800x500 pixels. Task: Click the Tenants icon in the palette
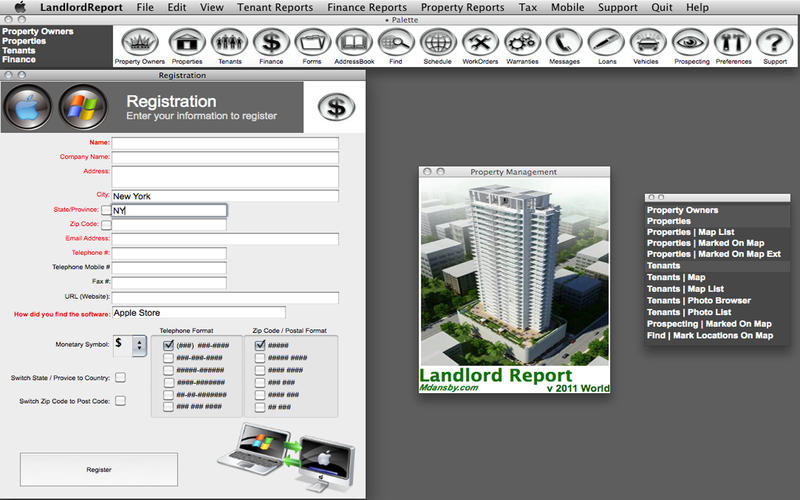click(x=229, y=43)
